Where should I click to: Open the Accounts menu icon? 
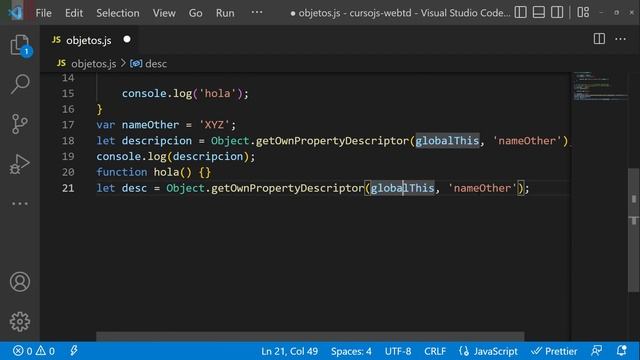[20, 282]
